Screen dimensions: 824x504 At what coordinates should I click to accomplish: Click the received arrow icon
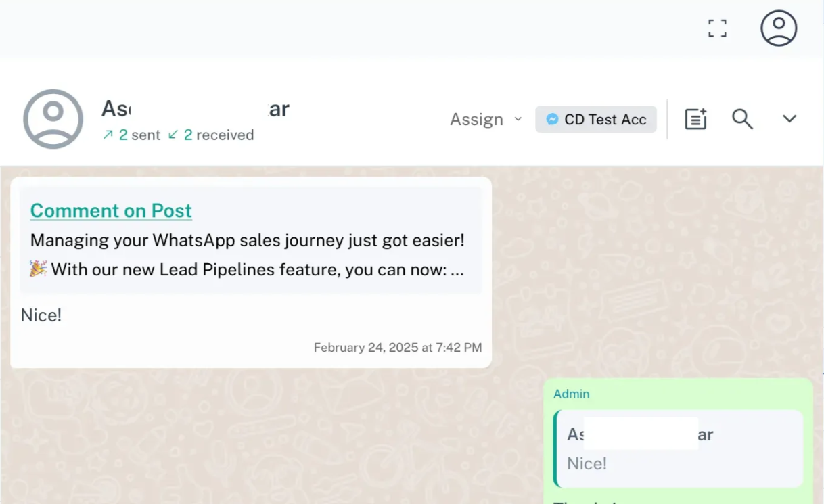[173, 135]
